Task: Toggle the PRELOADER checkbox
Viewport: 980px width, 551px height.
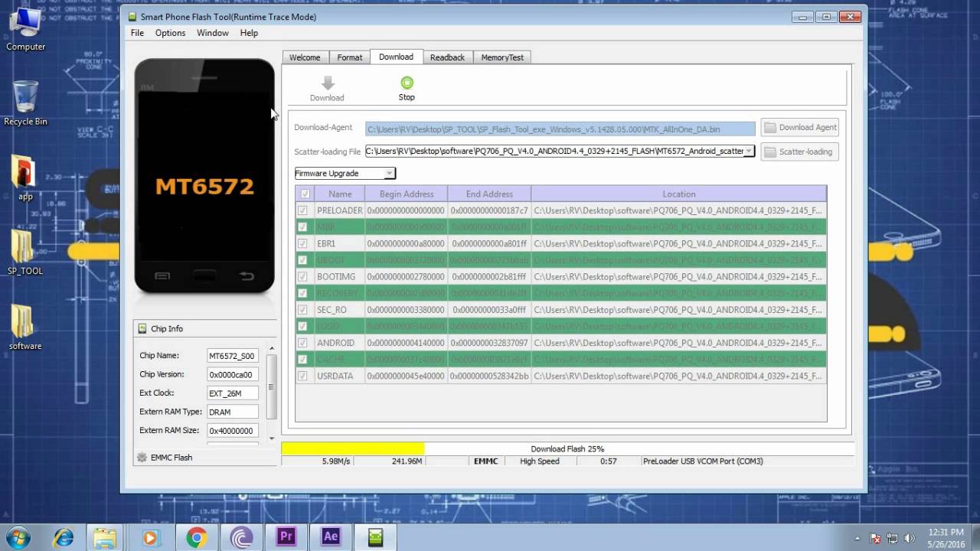Action: pos(303,210)
